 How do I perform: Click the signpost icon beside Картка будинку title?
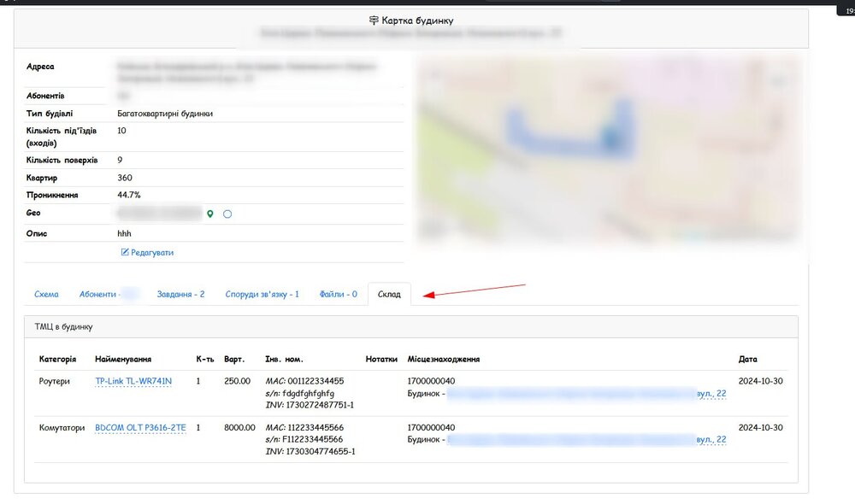(373, 20)
